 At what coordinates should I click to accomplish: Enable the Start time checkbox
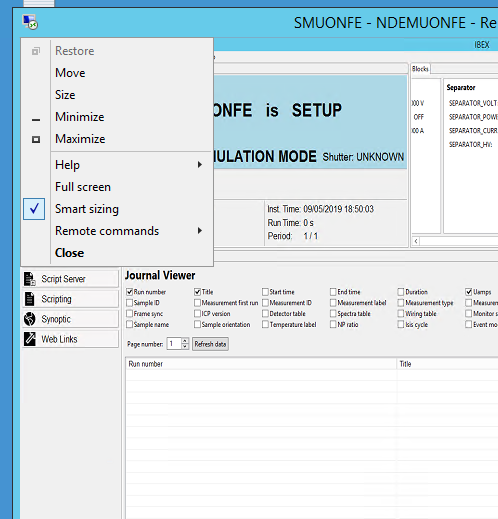(265, 292)
